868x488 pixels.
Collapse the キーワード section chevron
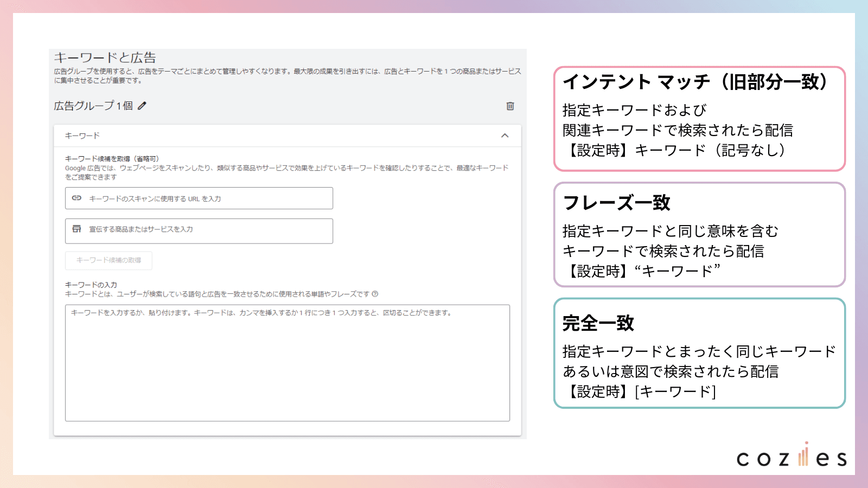505,136
